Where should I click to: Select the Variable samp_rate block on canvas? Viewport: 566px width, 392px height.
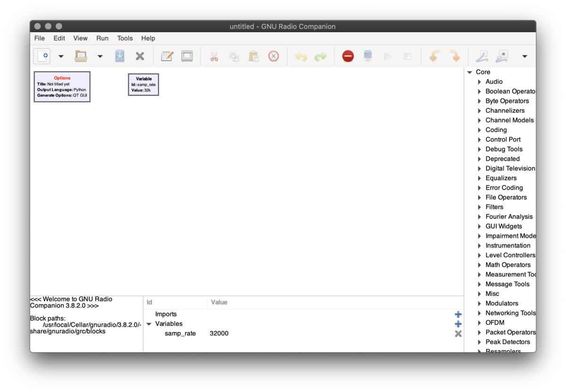[x=143, y=84]
